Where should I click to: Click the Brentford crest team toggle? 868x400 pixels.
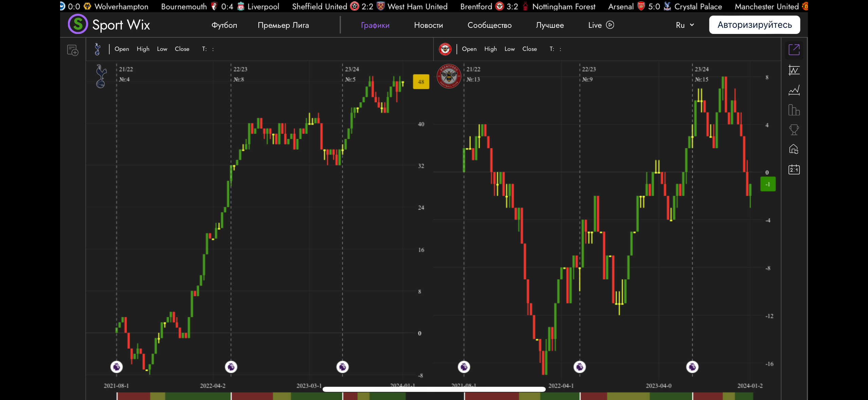click(x=446, y=49)
